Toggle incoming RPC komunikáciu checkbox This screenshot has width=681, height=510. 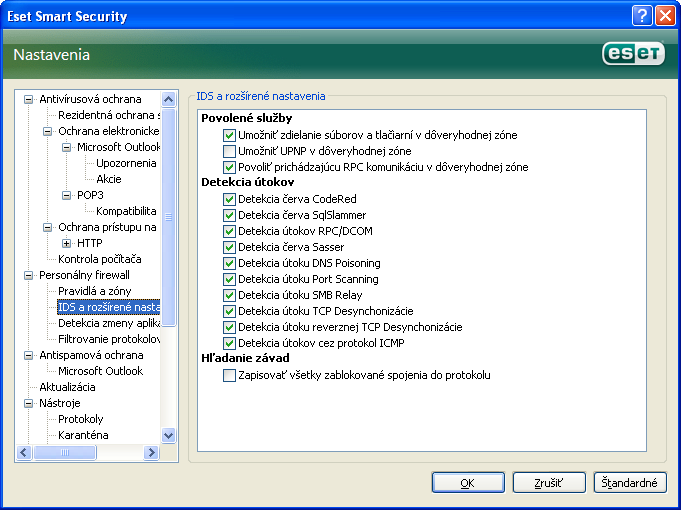229,167
